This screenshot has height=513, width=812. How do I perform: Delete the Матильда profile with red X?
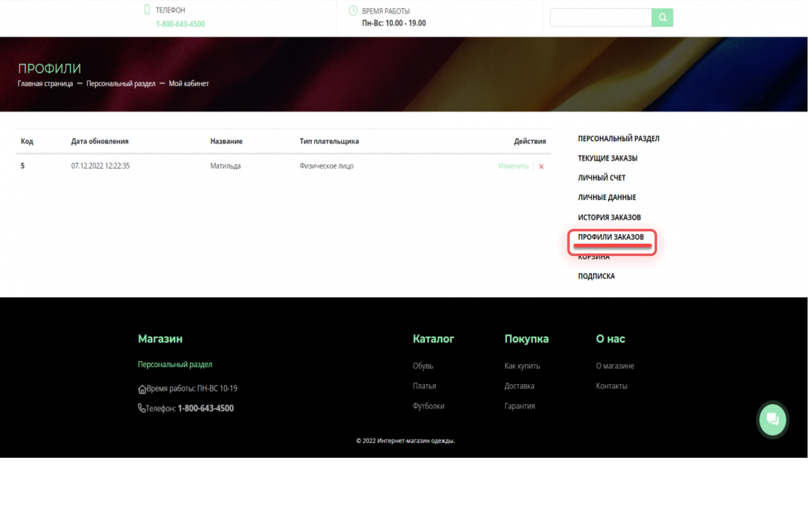click(x=541, y=167)
